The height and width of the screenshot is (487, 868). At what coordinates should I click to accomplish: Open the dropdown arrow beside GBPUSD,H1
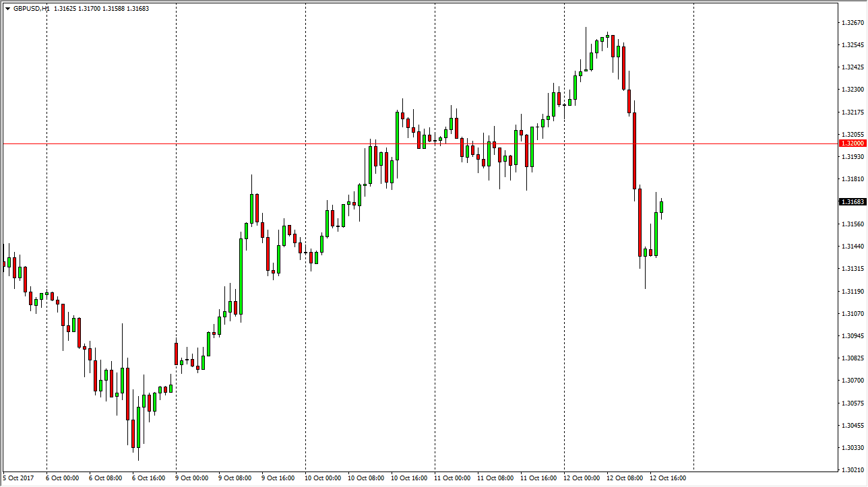coord(7,9)
